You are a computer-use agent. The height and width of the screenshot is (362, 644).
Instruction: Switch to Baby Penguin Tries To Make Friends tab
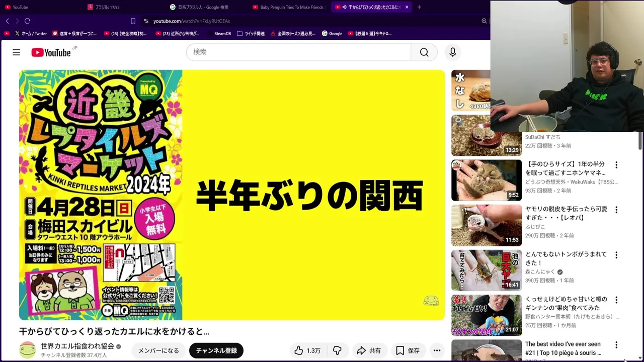[x=288, y=7]
